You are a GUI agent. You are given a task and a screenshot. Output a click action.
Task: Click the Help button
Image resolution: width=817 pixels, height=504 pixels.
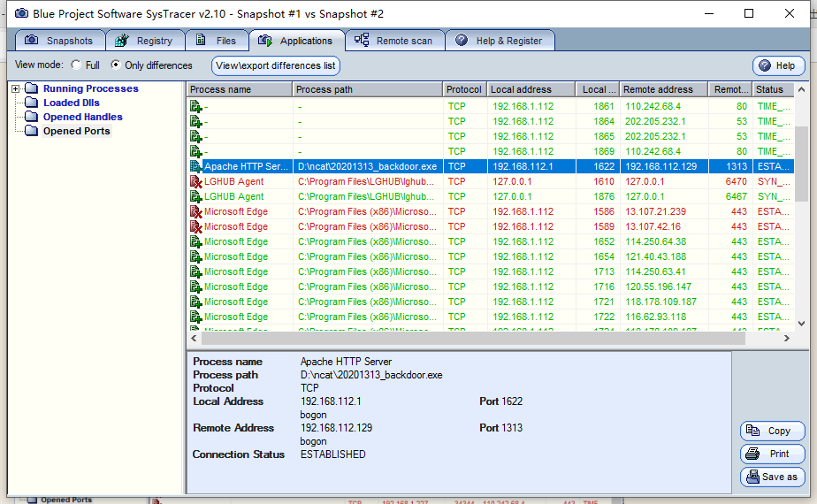pos(778,65)
